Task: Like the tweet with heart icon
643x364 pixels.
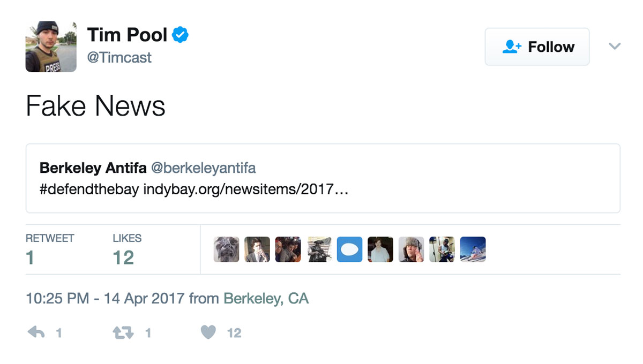Action: pos(208,333)
